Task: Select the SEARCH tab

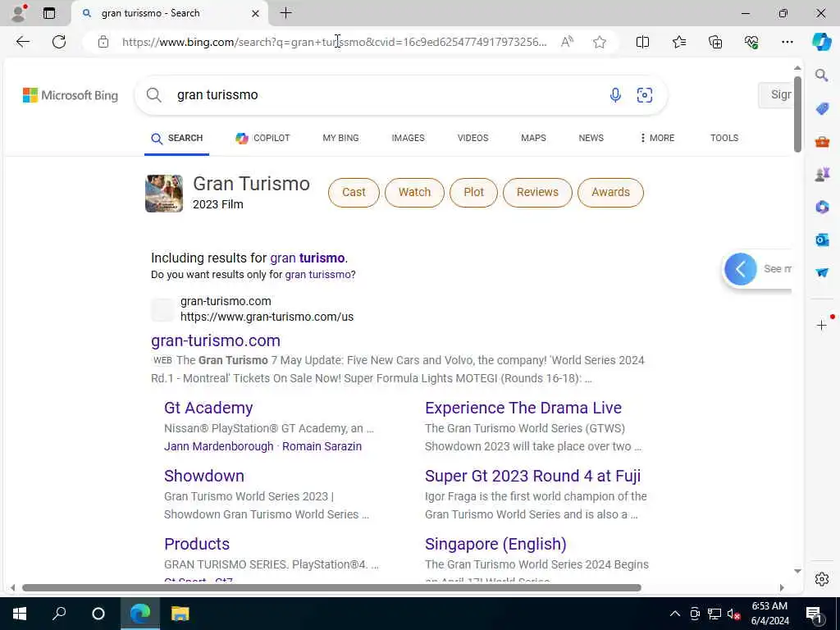Action: coord(177,138)
